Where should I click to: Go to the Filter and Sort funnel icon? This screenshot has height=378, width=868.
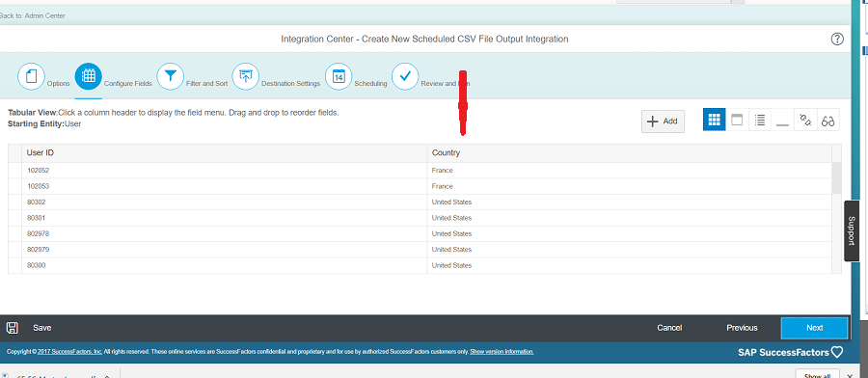[171, 76]
